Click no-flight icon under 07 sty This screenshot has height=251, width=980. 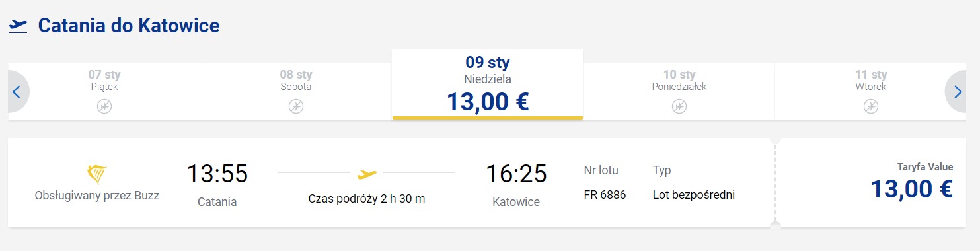(x=104, y=106)
